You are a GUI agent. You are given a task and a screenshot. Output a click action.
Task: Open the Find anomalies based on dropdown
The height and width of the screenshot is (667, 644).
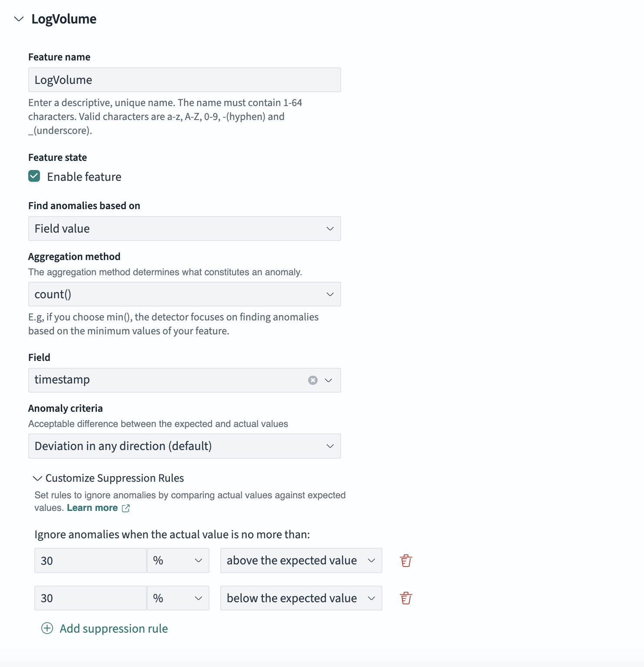coord(184,228)
